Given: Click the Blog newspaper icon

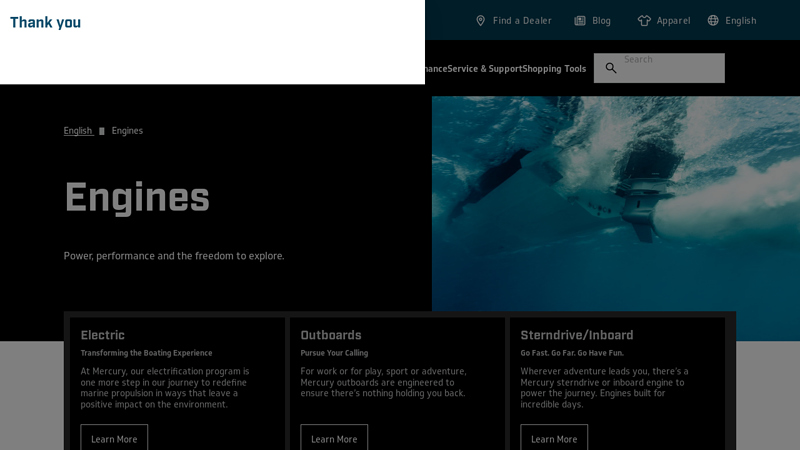Looking at the screenshot, I should [x=580, y=20].
